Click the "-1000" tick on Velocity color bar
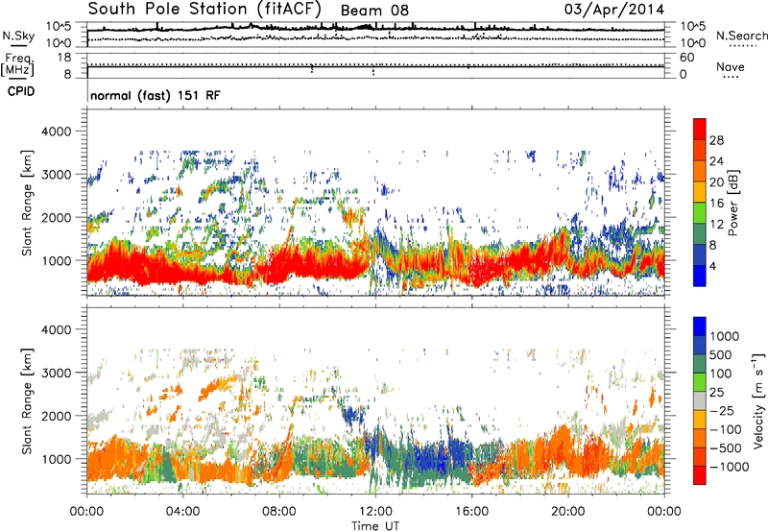Viewport: 768px width, 532px height. click(729, 467)
